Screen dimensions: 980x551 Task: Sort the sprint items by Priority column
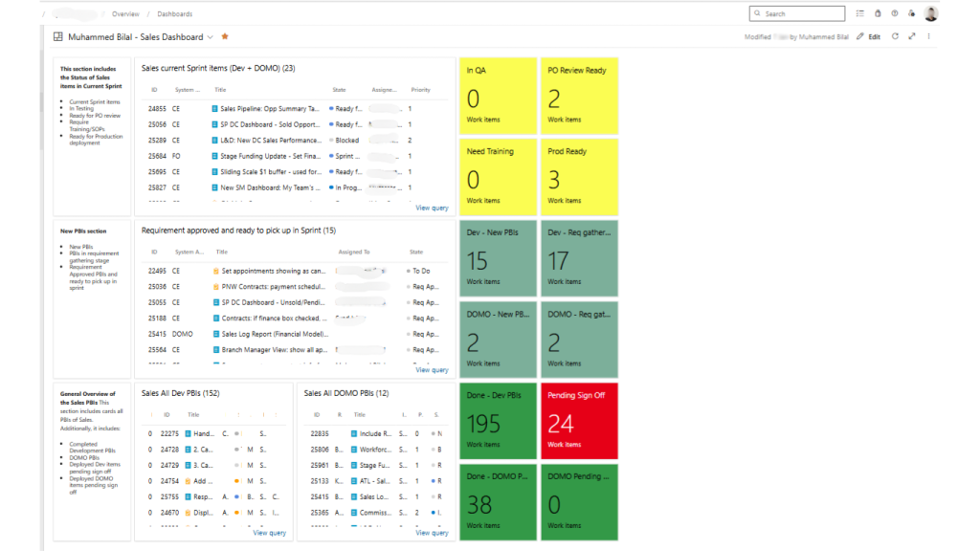point(420,90)
